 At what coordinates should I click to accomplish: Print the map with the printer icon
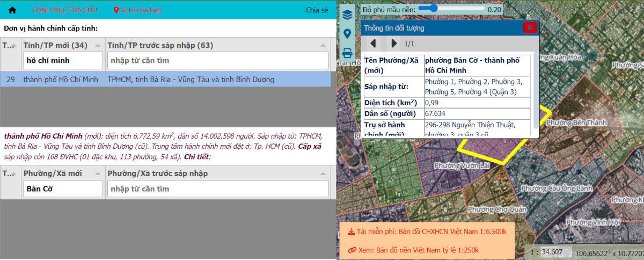[347, 53]
